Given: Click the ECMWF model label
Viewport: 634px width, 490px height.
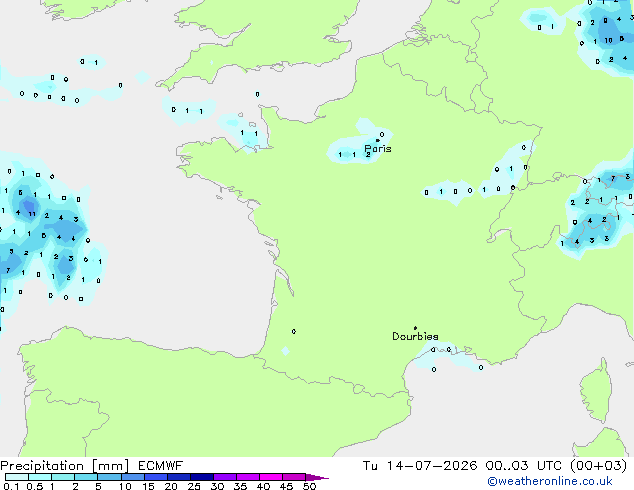Looking at the screenshot, I should coord(161,466).
